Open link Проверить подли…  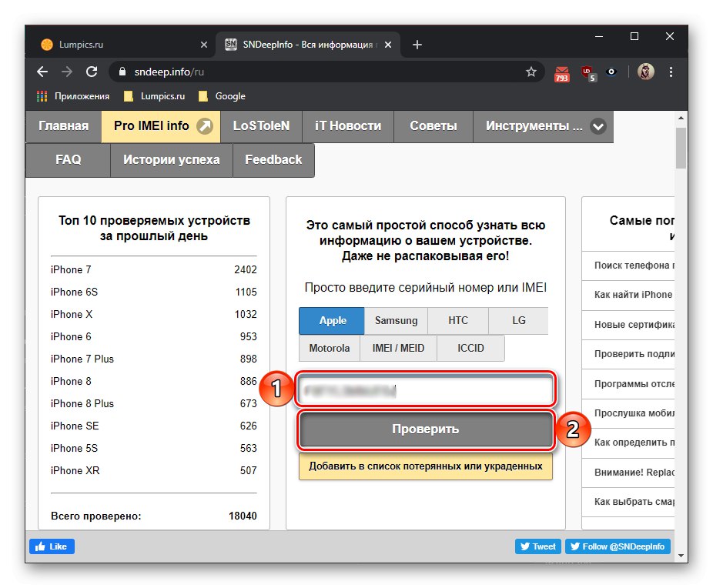(x=634, y=354)
